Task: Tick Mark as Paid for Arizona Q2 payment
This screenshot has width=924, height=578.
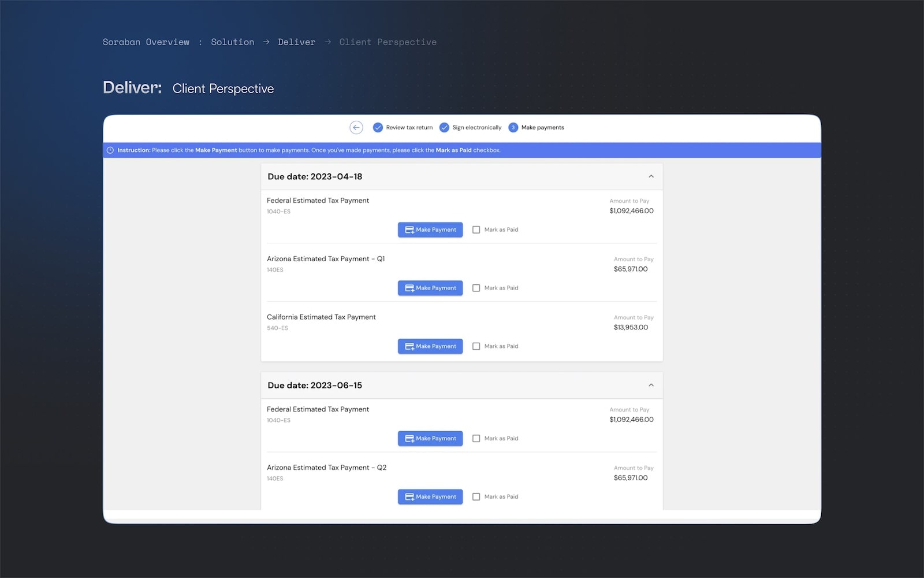Action: [476, 497]
